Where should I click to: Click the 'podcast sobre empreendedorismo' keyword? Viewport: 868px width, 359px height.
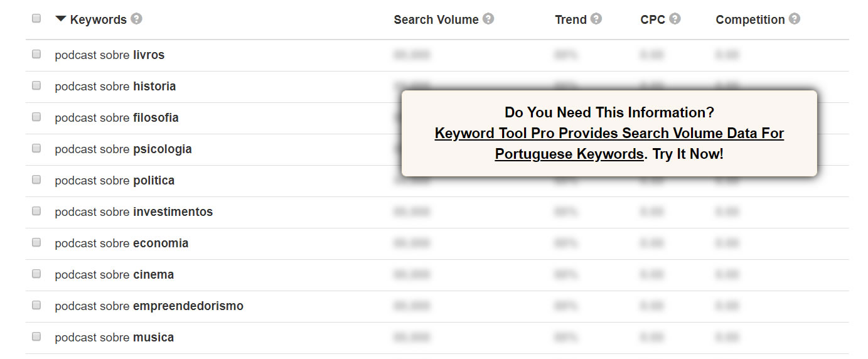coord(149,306)
